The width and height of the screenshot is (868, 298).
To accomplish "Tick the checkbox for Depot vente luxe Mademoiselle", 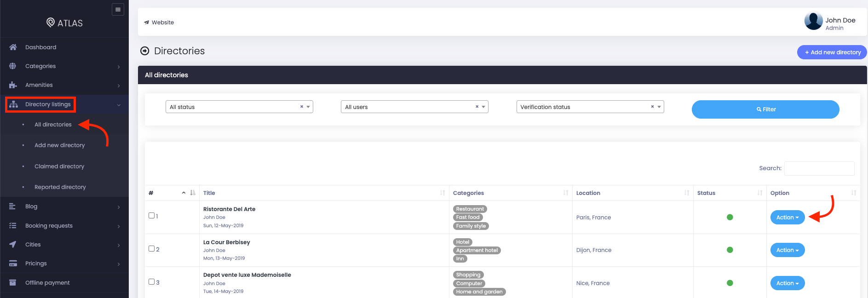I will 151,281.
